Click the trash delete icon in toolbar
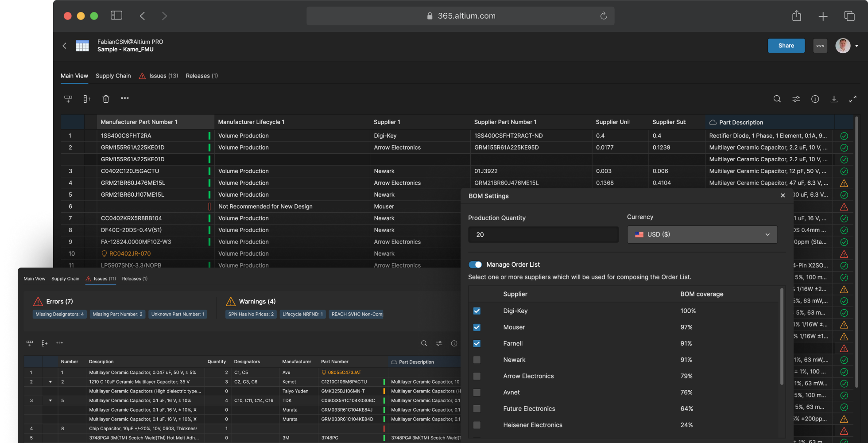 click(106, 99)
